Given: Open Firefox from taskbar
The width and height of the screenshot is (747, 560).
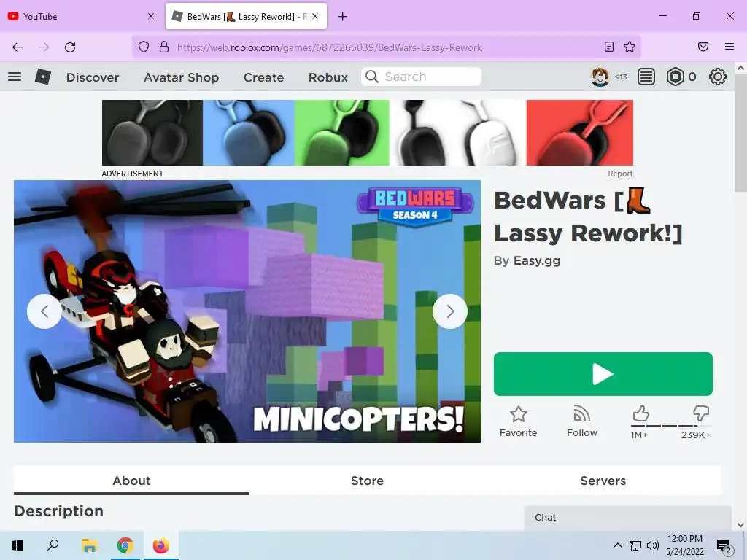Looking at the screenshot, I should point(161,545).
